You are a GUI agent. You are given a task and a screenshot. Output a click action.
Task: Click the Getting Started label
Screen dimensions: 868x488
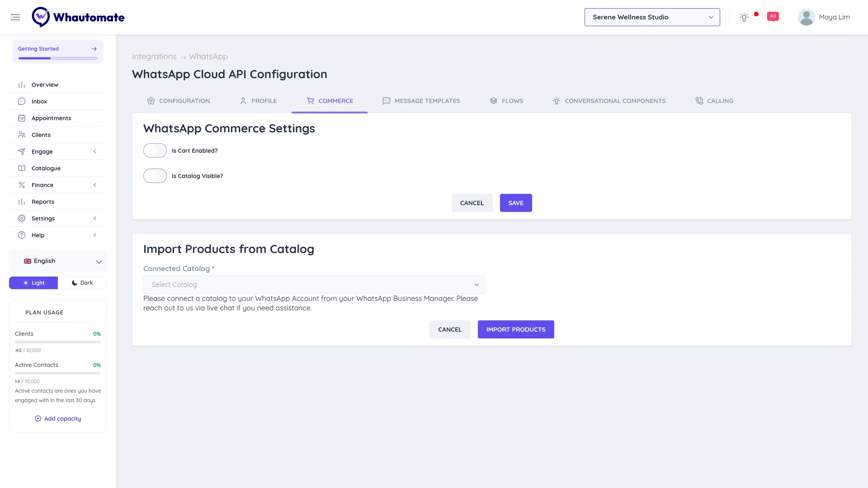[38, 49]
